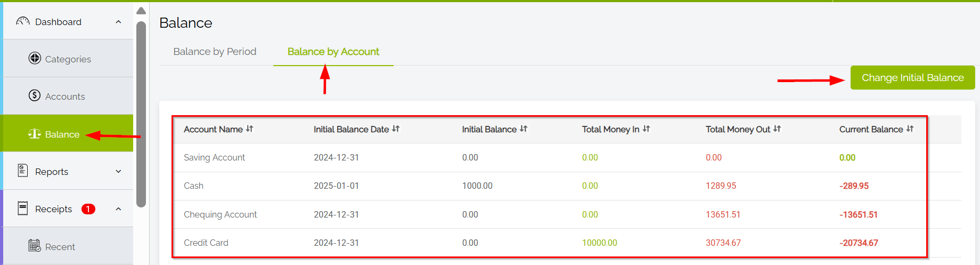Expand the Reports menu chevron
This screenshot has height=265, width=980.
click(118, 171)
